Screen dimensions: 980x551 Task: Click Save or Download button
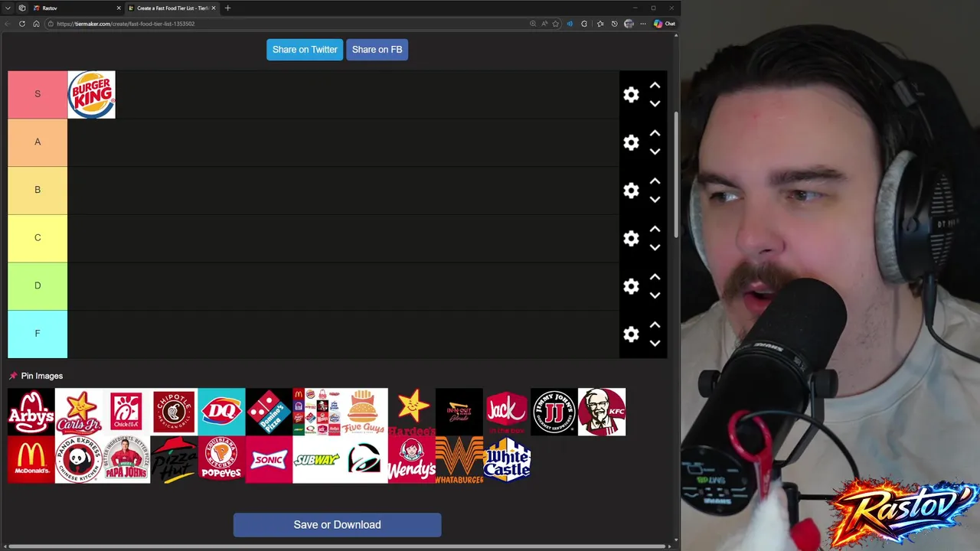pos(337,525)
